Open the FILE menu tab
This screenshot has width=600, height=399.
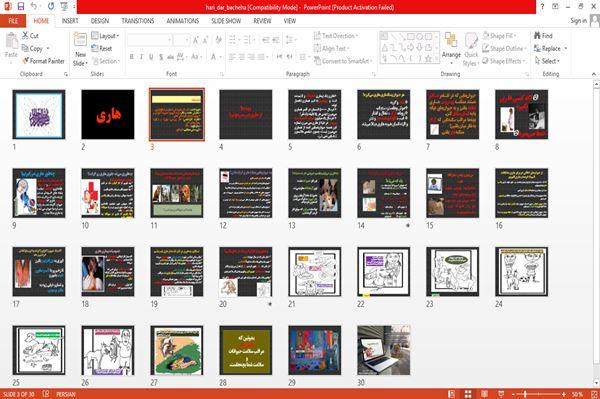tap(13, 21)
